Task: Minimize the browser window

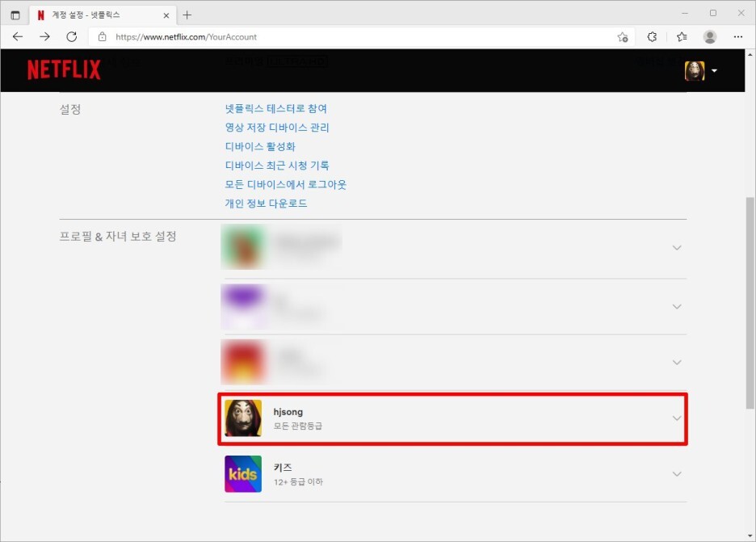Action: [x=685, y=14]
